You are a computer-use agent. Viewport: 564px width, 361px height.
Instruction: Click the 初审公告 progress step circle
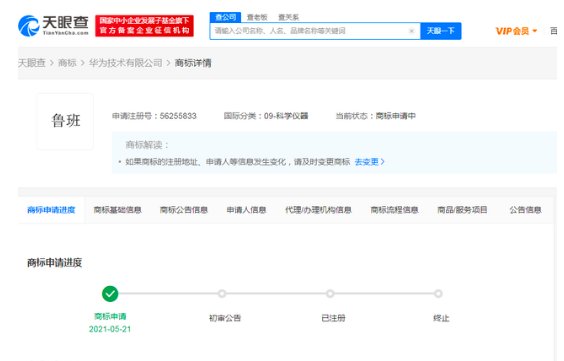(x=222, y=294)
